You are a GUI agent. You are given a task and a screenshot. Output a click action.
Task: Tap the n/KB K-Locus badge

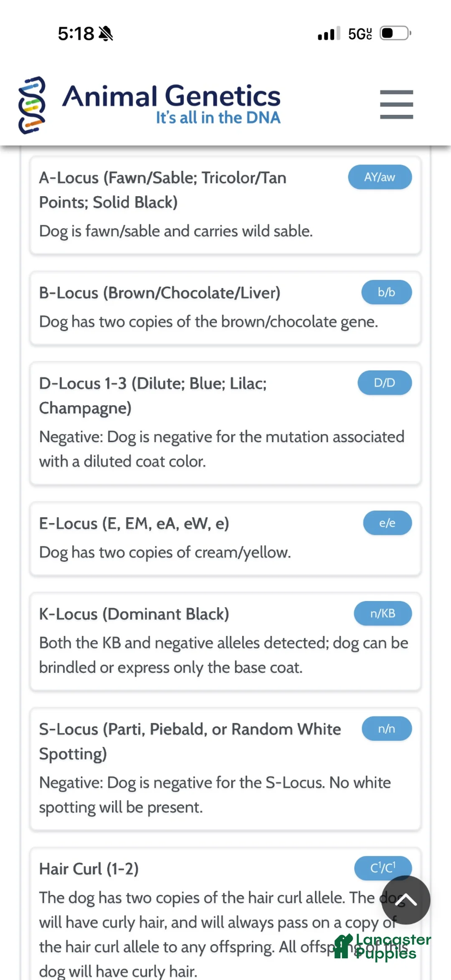click(383, 613)
